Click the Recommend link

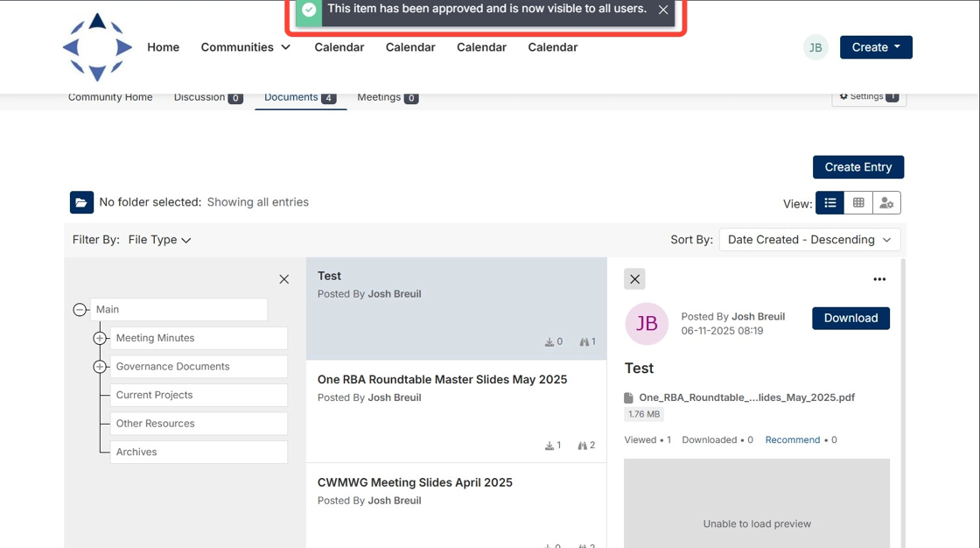point(793,439)
